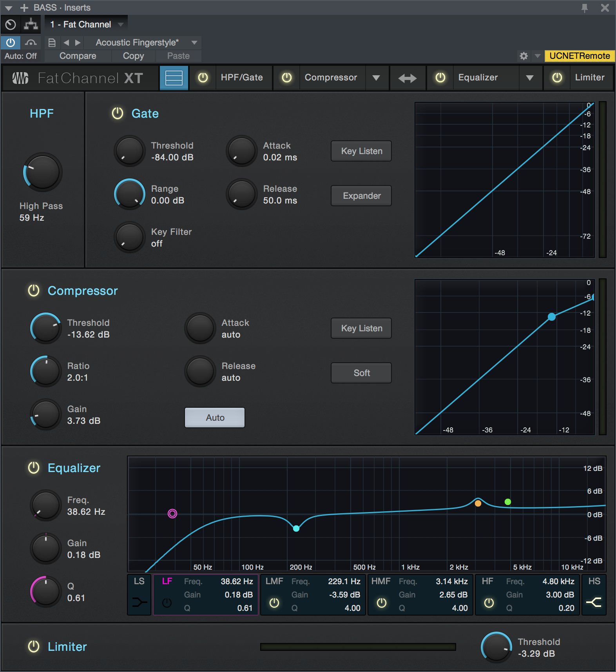Click the green HF node on EQ graph

(508, 502)
